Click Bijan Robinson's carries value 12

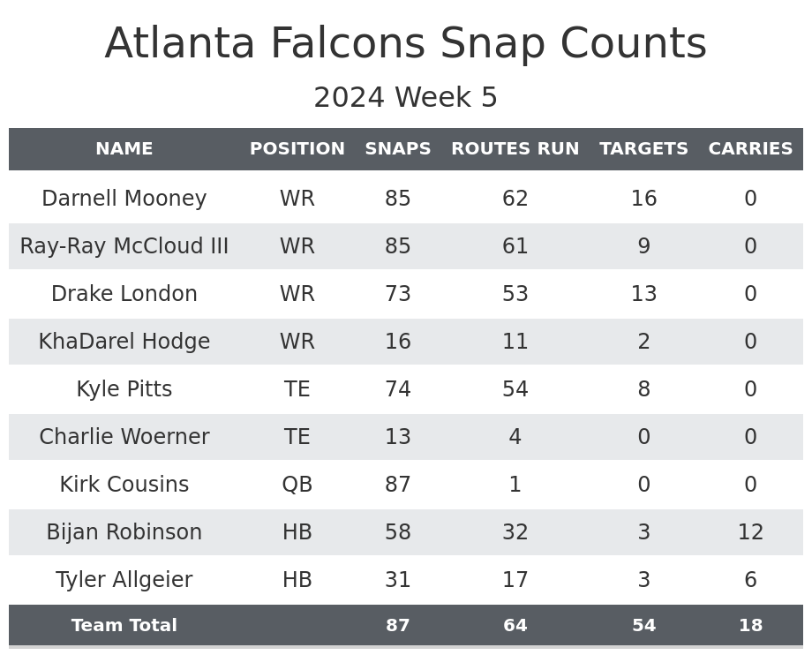[x=750, y=532]
